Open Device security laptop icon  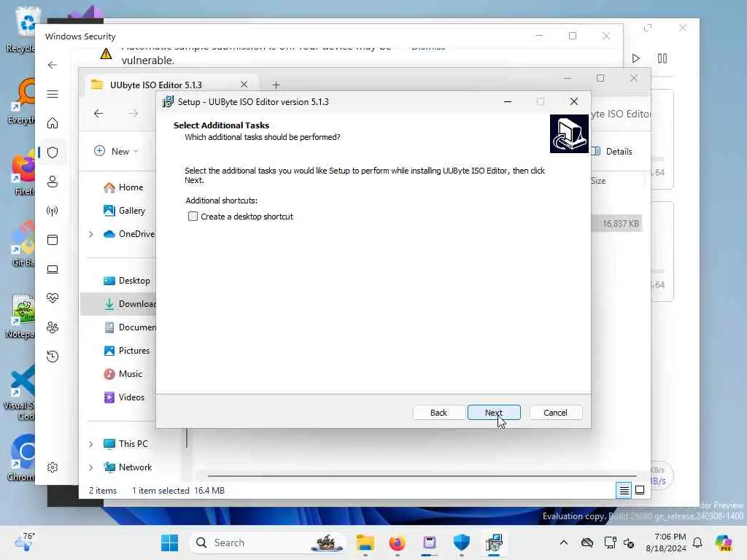53,269
